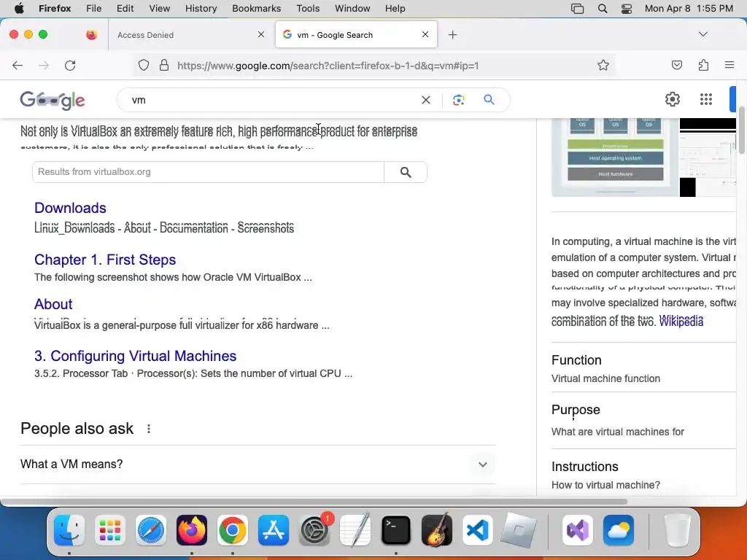The image size is (747, 560).
Task: Open the About link for VirtualBox
Action: coord(53,304)
